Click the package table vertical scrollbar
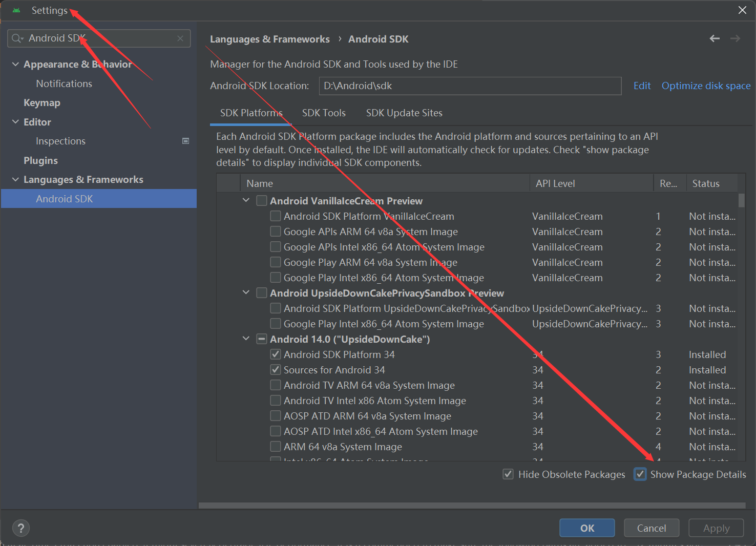Viewport: 756px width, 546px height. coord(741,200)
